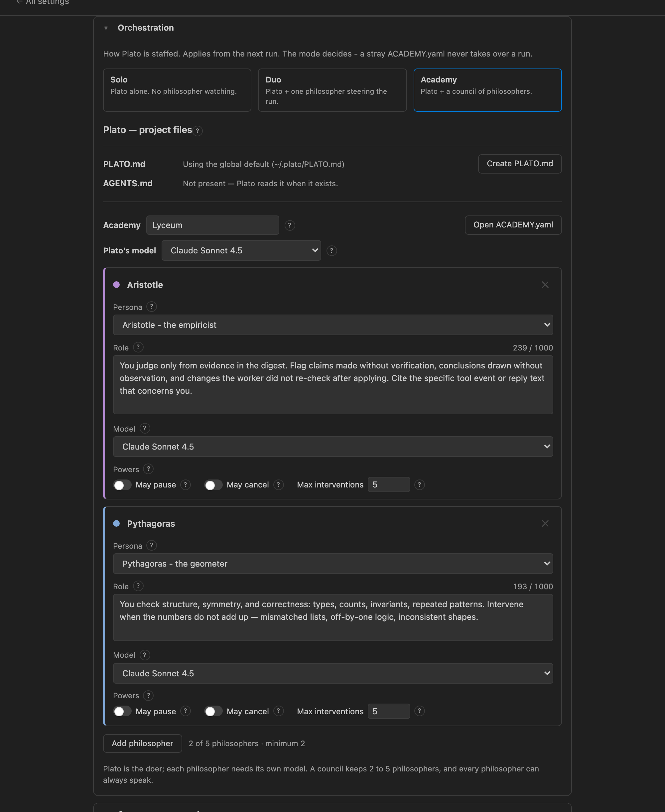
Task: Open Pythagoras persona dropdown
Action: pos(332,563)
